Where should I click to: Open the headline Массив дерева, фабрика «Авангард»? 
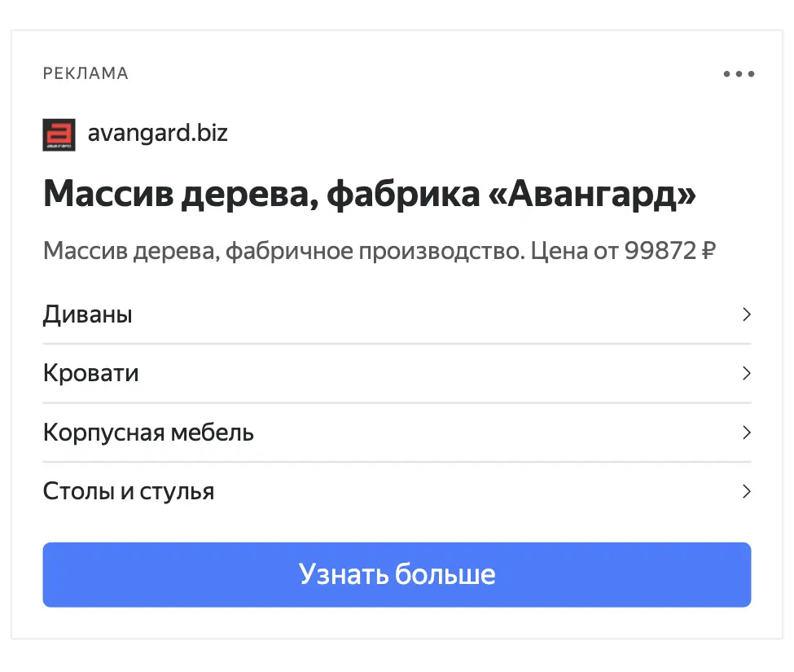pos(370,195)
